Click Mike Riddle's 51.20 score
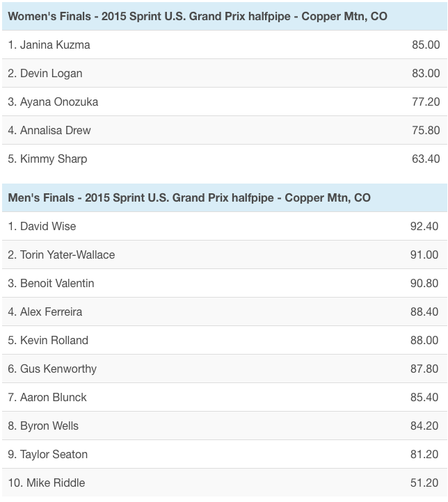448x502 pixels. (x=424, y=483)
